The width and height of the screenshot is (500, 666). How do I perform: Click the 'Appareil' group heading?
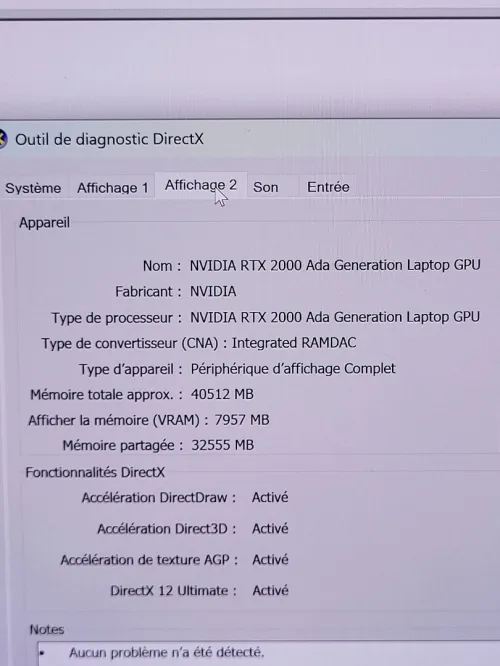44,223
